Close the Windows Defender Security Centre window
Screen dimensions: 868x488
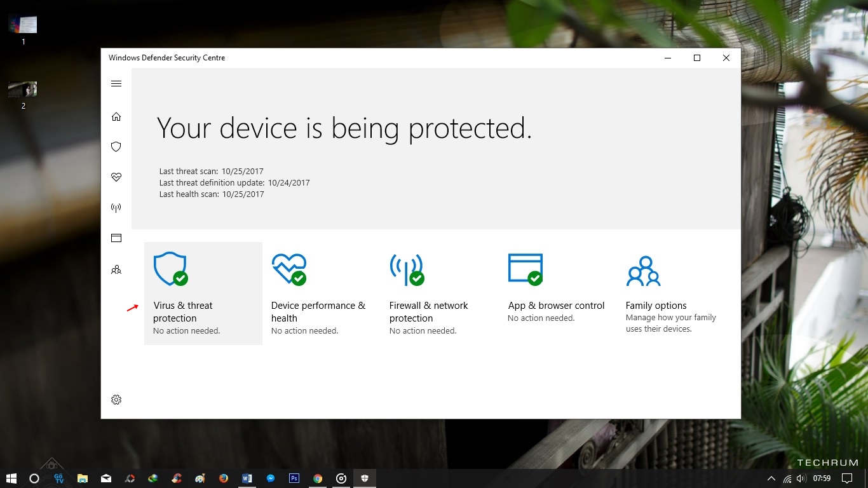(726, 58)
